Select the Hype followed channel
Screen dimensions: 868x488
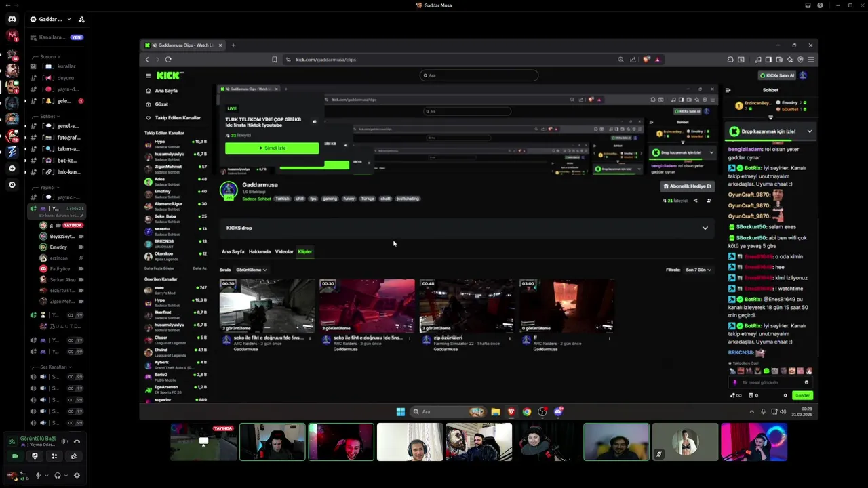click(x=176, y=143)
